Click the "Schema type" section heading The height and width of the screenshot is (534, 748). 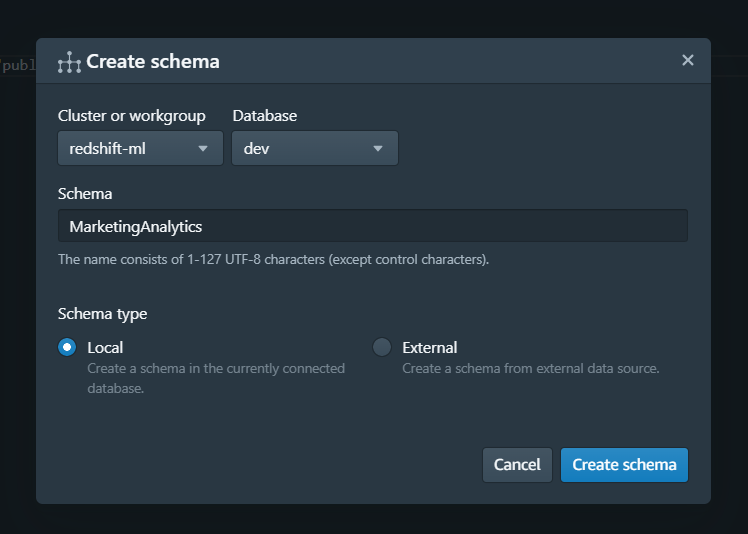point(103,314)
